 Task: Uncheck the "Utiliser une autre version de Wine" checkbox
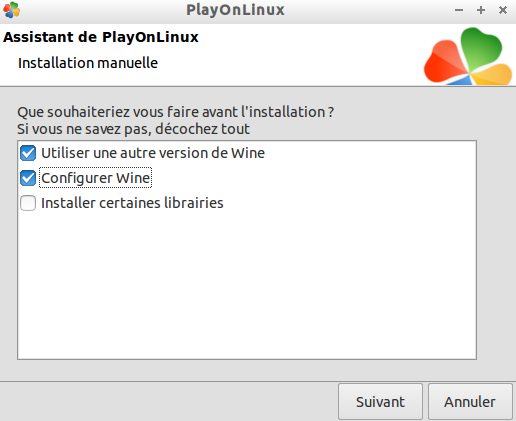click(x=28, y=153)
